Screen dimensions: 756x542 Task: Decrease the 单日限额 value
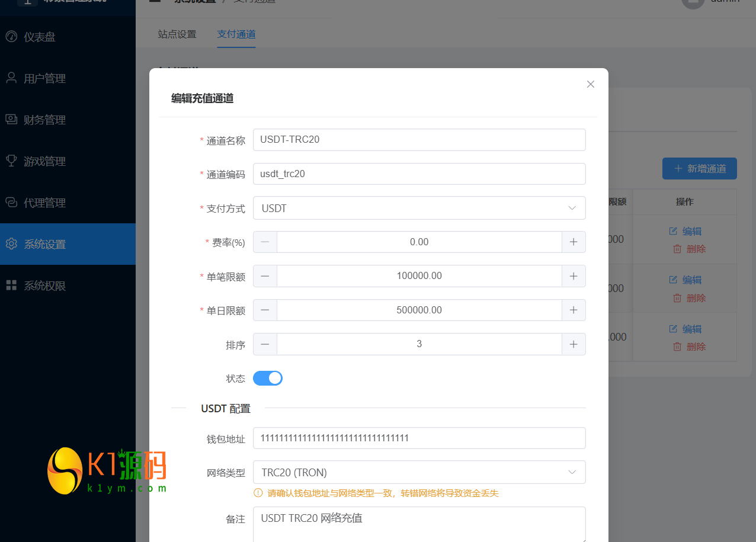(x=265, y=310)
